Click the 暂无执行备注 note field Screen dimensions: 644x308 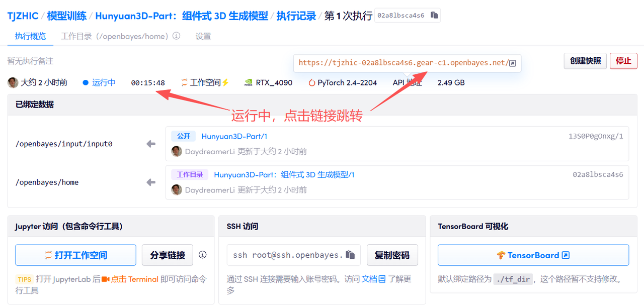(30, 61)
